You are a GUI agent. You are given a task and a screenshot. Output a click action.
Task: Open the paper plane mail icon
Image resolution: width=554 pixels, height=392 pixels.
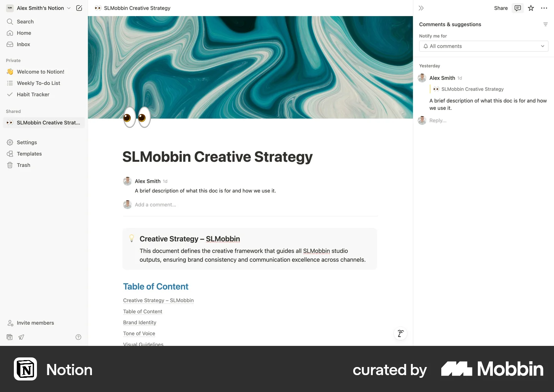(x=21, y=337)
